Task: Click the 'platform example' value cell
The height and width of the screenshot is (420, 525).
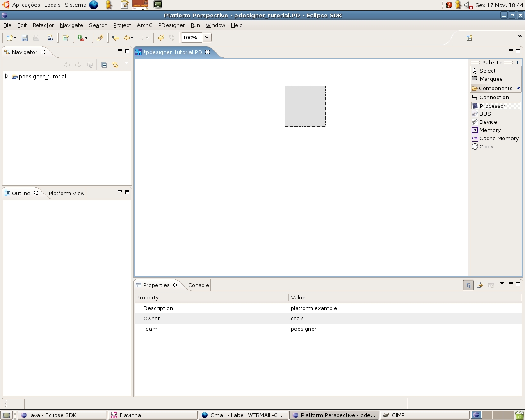Action: pyautogui.click(x=314, y=308)
